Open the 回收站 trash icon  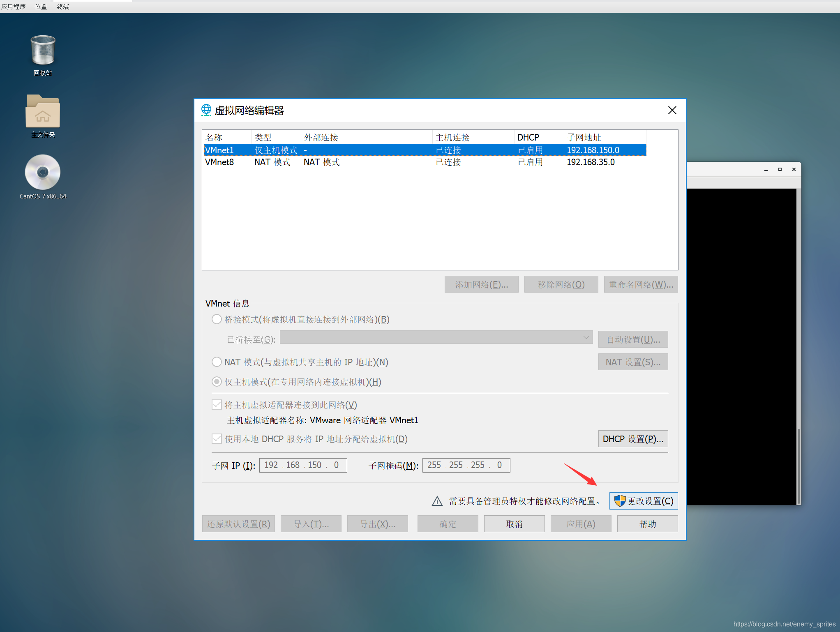(x=43, y=51)
